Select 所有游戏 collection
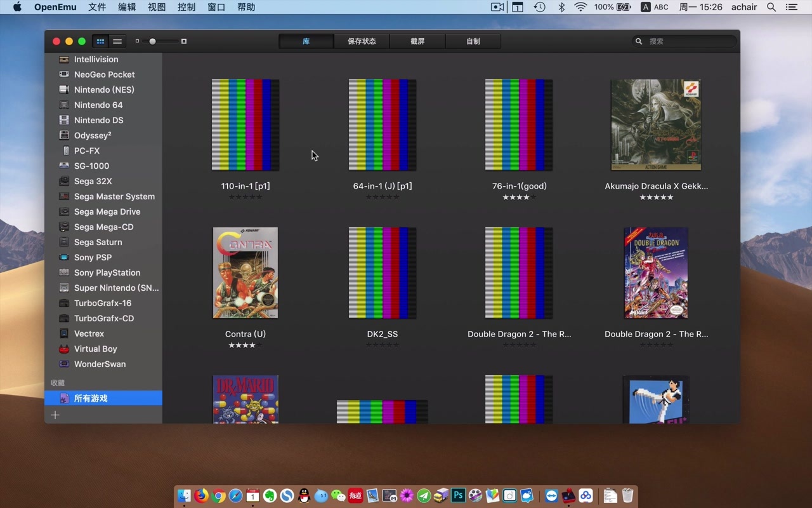Screen dimensions: 812x508 (103, 398)
